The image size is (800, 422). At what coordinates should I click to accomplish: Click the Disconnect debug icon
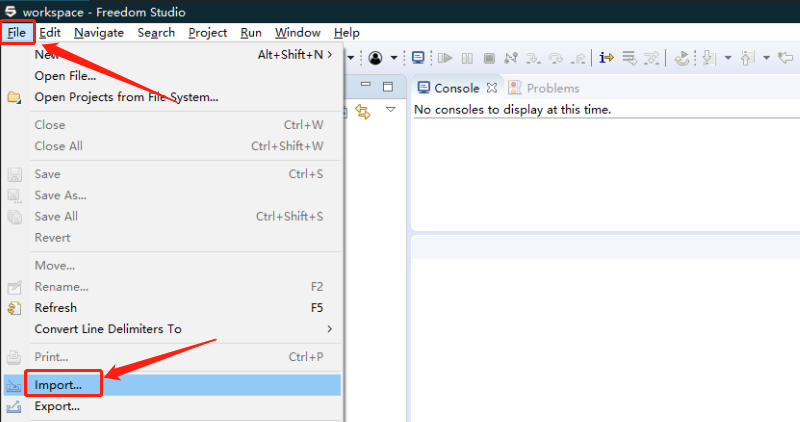511,58
